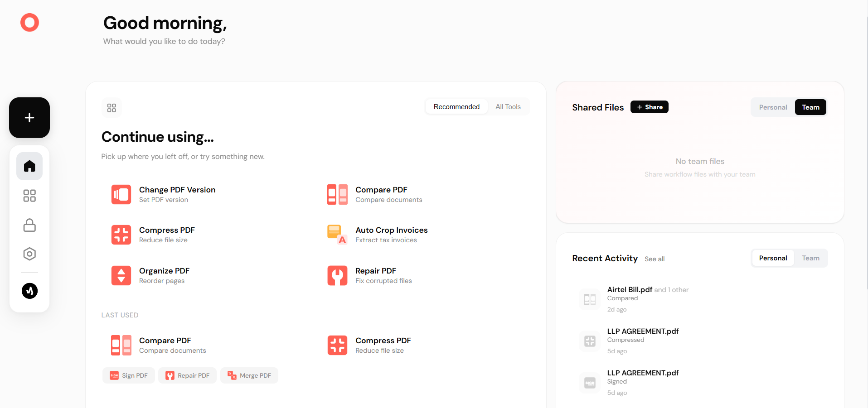Click the Merge PDF chip
Viewport: 868px width, 408px height.
[249, 375]
